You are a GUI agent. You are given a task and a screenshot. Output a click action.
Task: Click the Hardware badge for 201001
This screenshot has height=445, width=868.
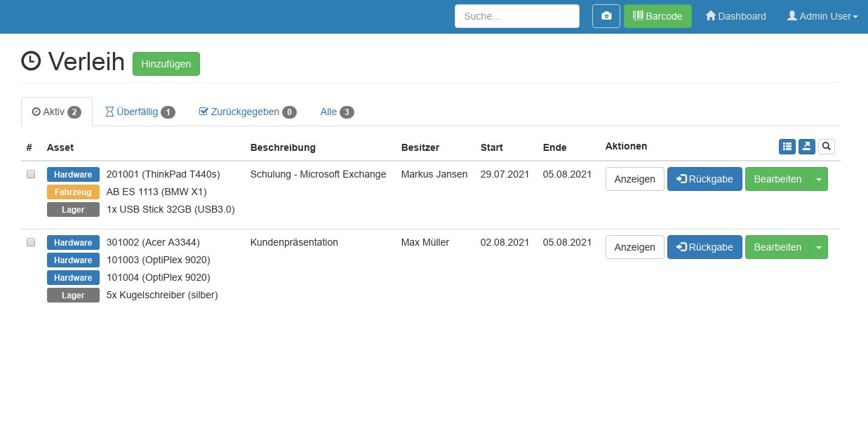pos(73,174)
